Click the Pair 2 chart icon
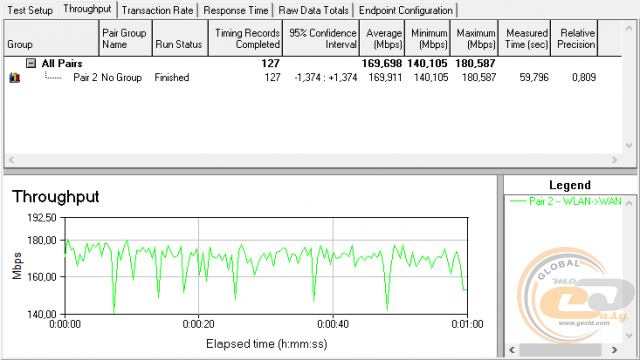The height and width of the screenshot is (360, 640). tap(15, 77)
